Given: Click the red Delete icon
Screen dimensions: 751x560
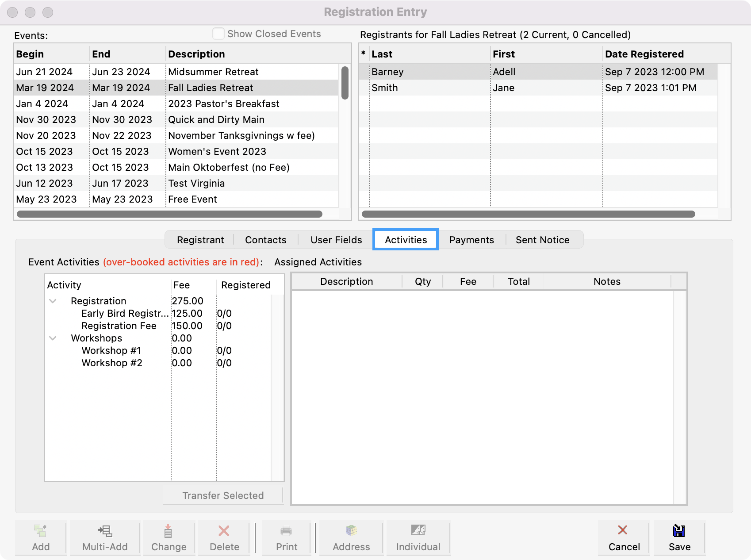Looking at the screenshot, I should [224, 530].
